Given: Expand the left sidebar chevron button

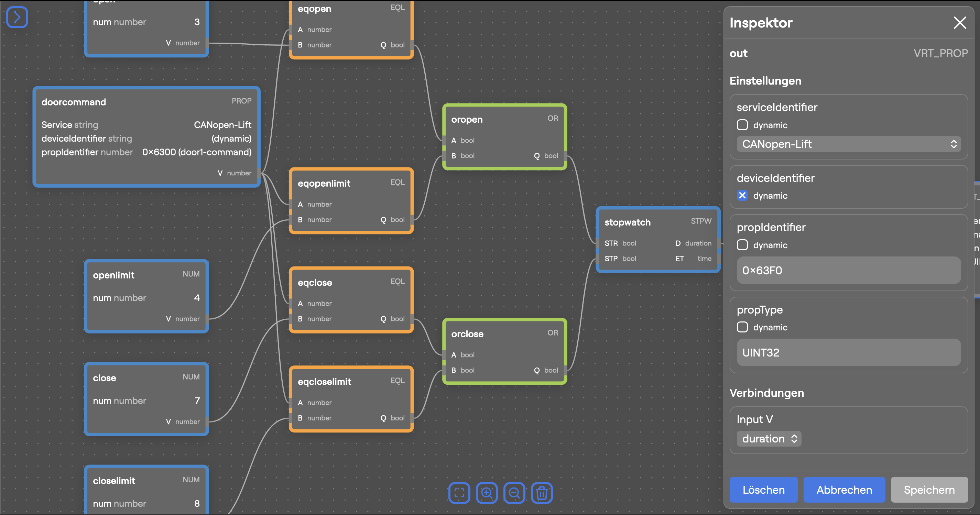Looking at the screenshot, I should (17, 17).
